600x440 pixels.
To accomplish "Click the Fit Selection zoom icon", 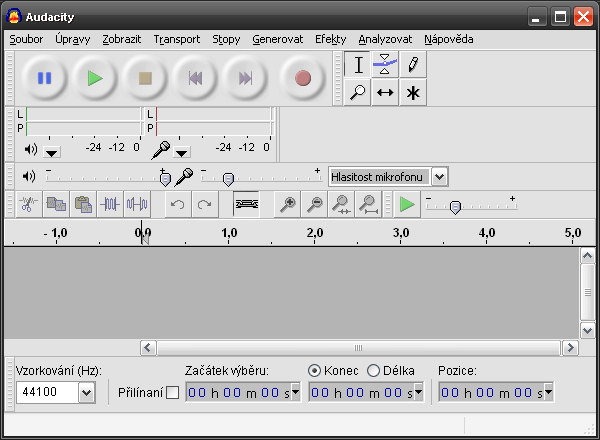I will tap(341, 204).
